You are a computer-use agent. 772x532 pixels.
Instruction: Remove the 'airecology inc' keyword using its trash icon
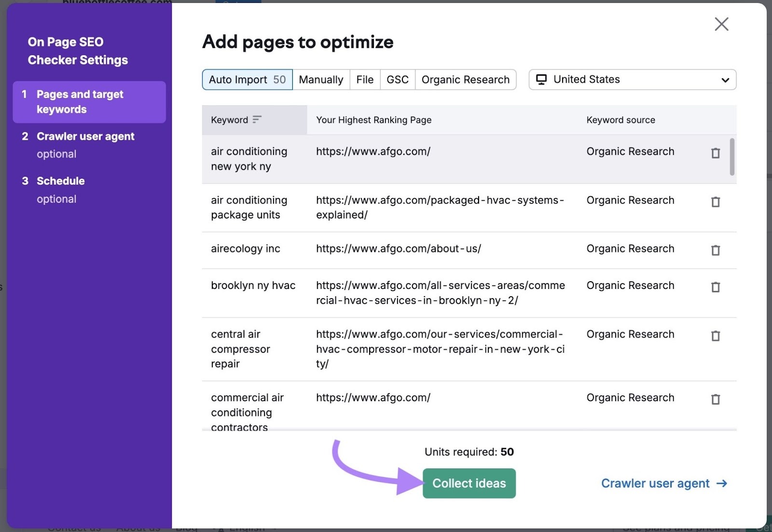[715, 250]
